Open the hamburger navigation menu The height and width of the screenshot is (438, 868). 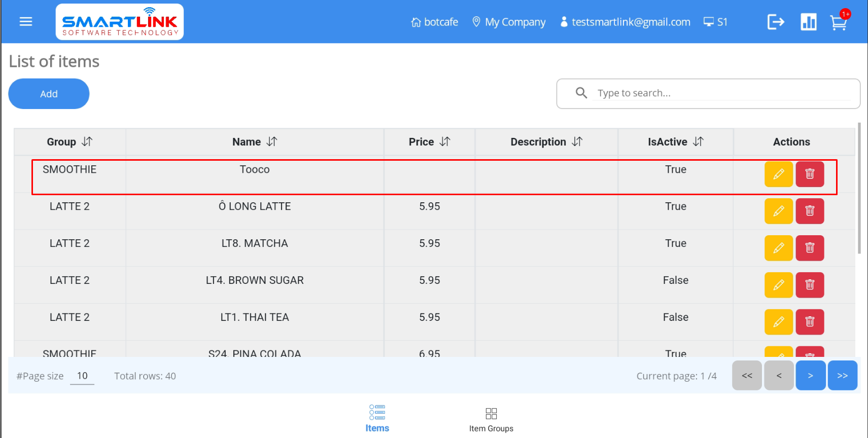pyautogui.click(x=26, y=22)
